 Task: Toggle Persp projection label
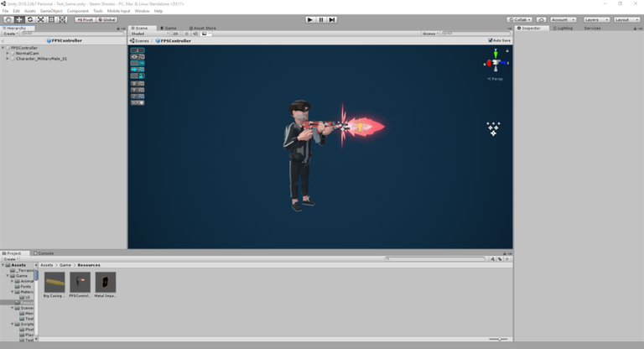[496, 79]
